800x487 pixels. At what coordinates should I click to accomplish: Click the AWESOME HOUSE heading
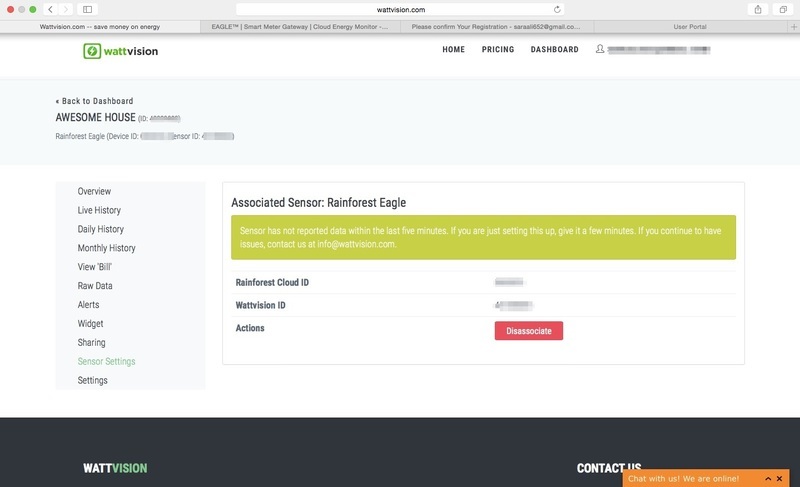click(x=95, y=117)
